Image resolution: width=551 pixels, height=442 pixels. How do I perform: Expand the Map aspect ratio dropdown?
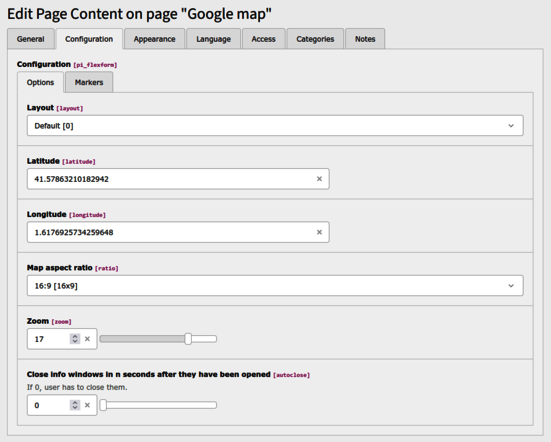tap(275, 286)
